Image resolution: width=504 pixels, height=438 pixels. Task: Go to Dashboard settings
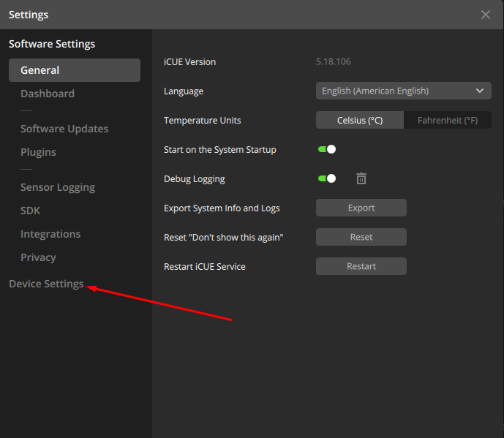tap(48, 94)
